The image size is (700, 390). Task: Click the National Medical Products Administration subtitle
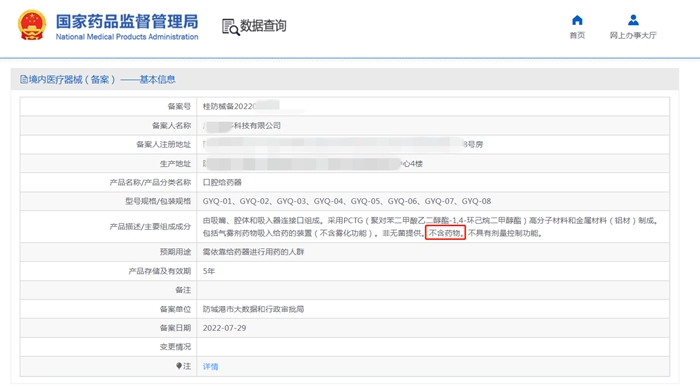pyautogui.click(x=127, y=37)
